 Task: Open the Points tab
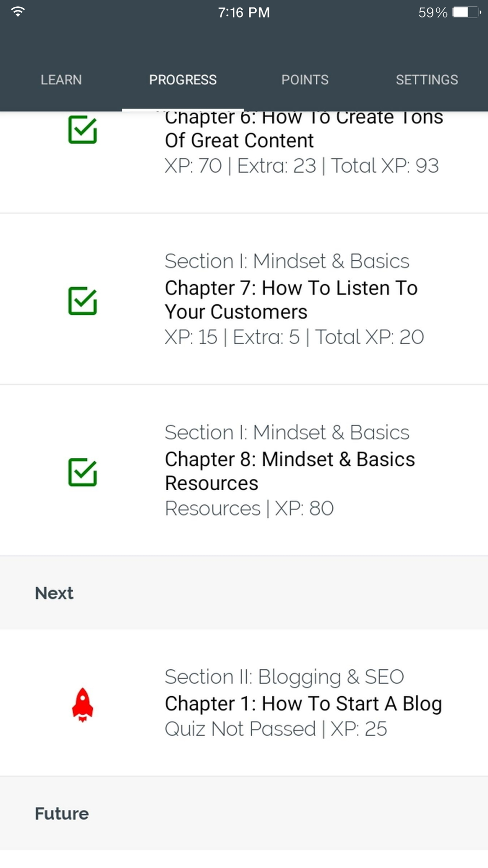coord(305,80)
